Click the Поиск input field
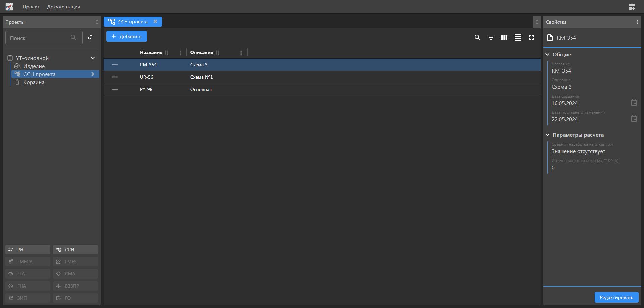 (x=39, y=38)
